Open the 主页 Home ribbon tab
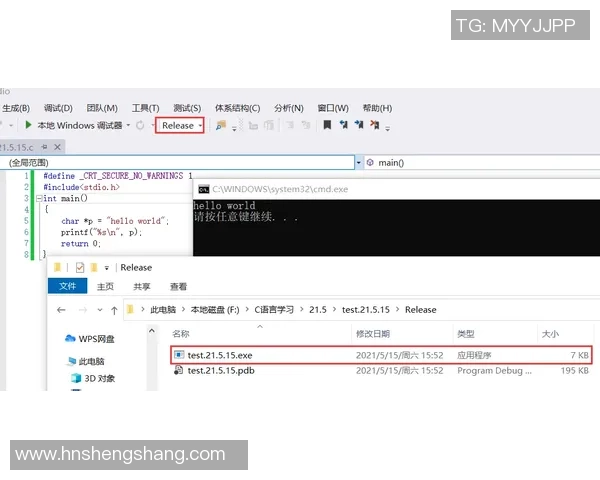The height and width of the screenshot is (480, 600). (x=105, y=286)
